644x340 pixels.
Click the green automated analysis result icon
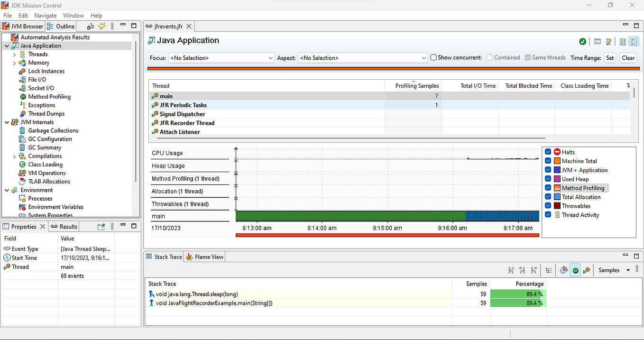pos(582,41)
